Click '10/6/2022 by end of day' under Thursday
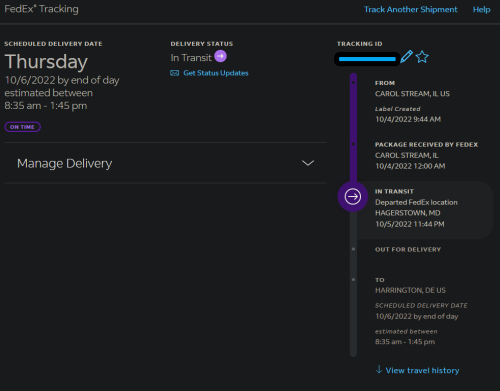The height and width of the screenshot is (391, 500). 62,80
